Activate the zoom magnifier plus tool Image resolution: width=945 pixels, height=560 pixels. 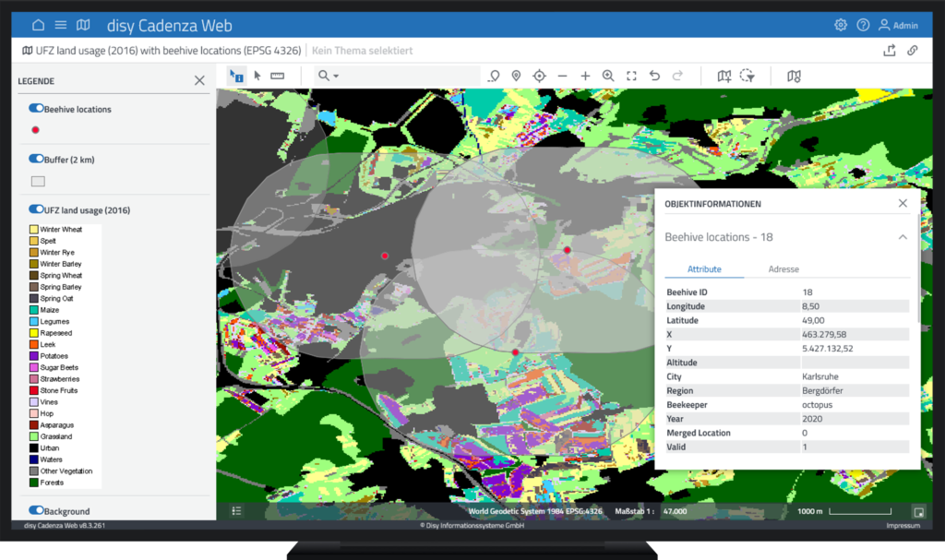tap(608, 76)
